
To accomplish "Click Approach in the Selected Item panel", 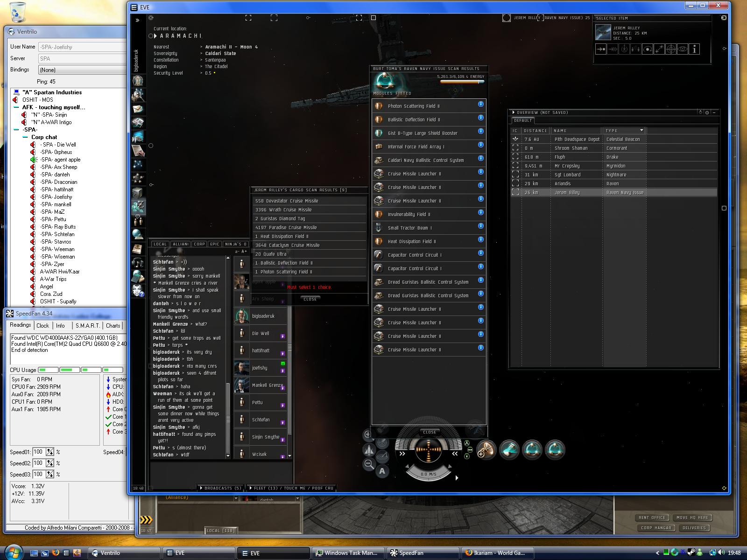I will [601, 49].
